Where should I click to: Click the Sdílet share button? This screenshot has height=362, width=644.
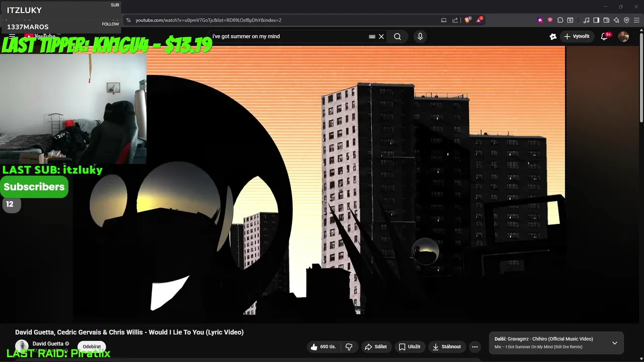pos(376,346)
